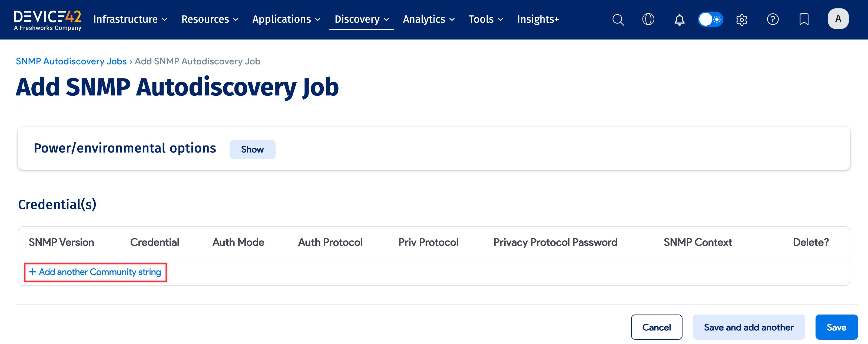Open the notifications bell

click(x=679, y=19)
